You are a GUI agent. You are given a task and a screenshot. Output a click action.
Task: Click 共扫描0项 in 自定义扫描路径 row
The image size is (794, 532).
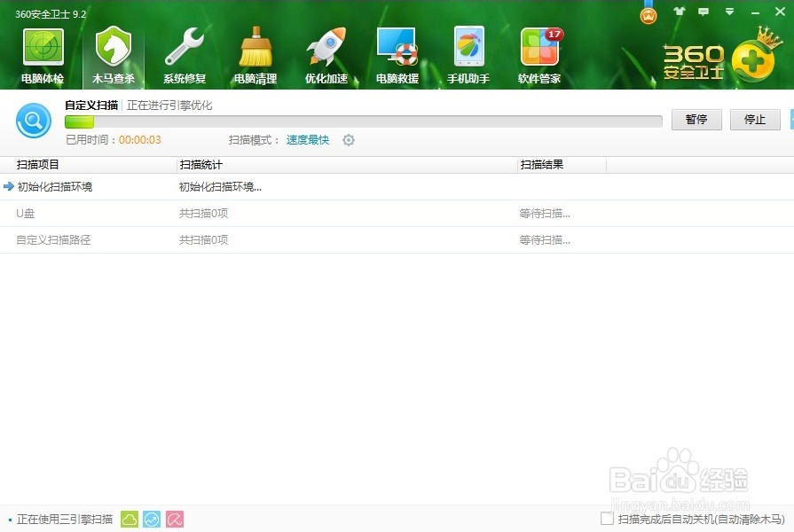pos(203,240)
